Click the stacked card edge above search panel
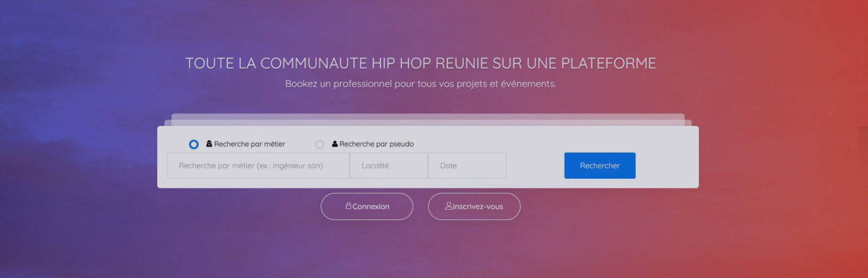Screen dimensions: 868x278 point(427,117)
